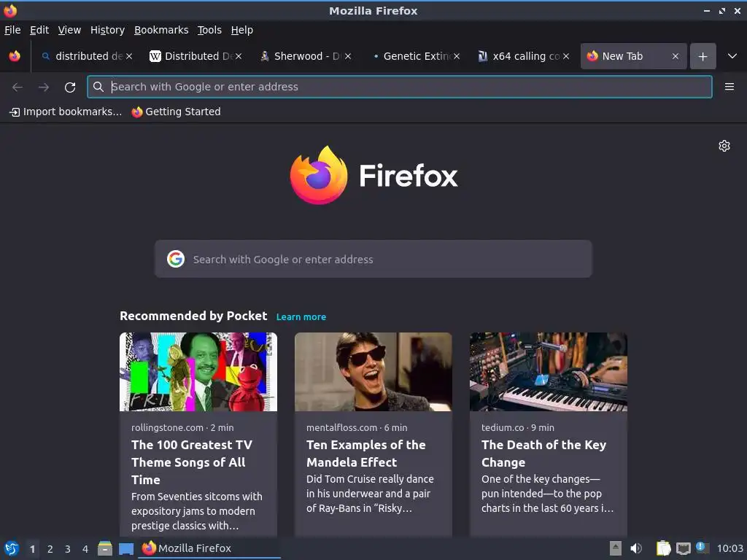This screenshot has height=560, width=747.
Task: Click the show desktop icon in taskbar
Action: [x=126, y=548]
